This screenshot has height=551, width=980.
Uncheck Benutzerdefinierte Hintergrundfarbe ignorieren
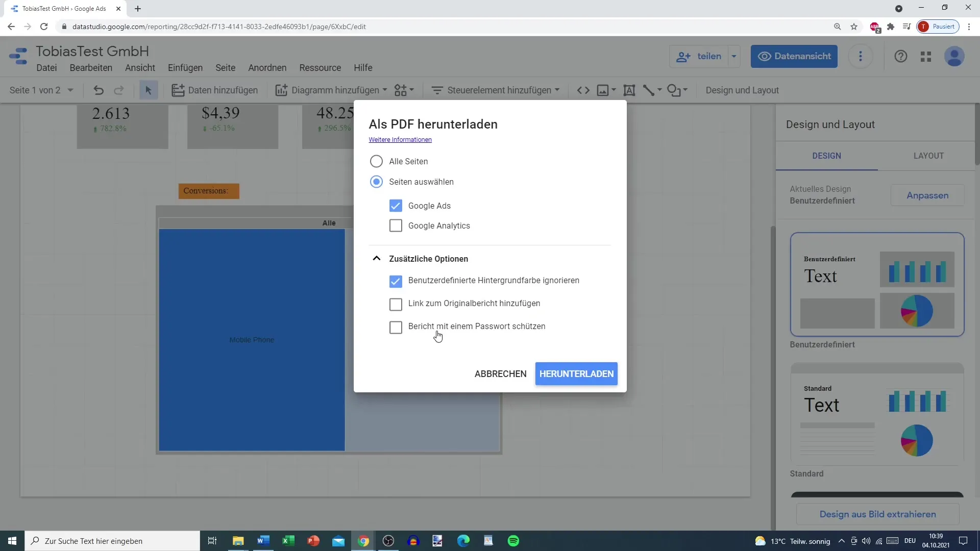396,281
